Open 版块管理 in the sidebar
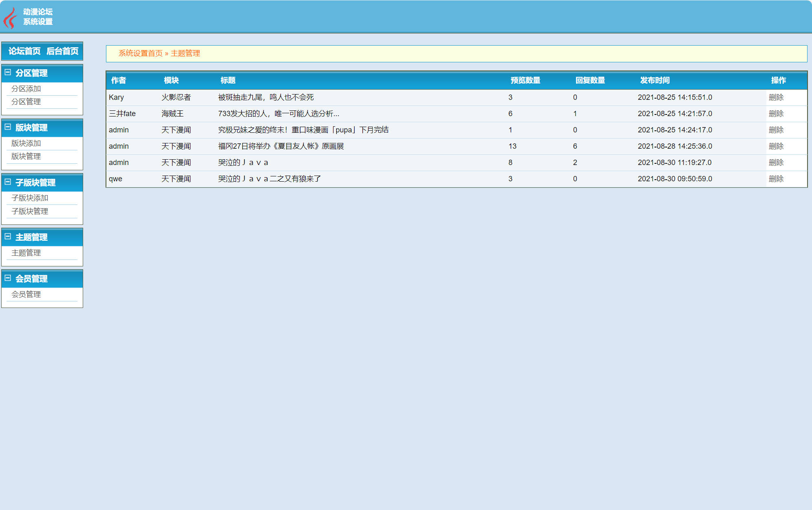The height and width of the screenshot is (510, 812). [26, 156]
